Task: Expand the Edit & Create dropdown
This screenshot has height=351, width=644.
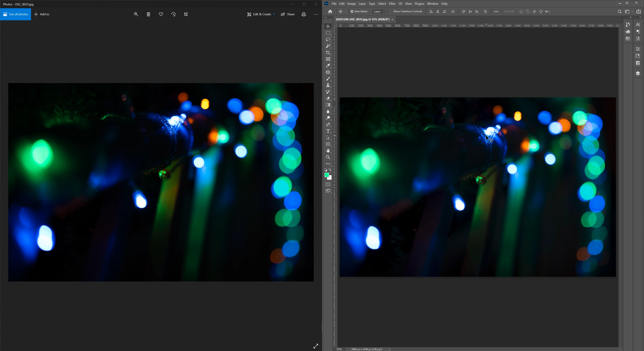Action: click(261, 14)
